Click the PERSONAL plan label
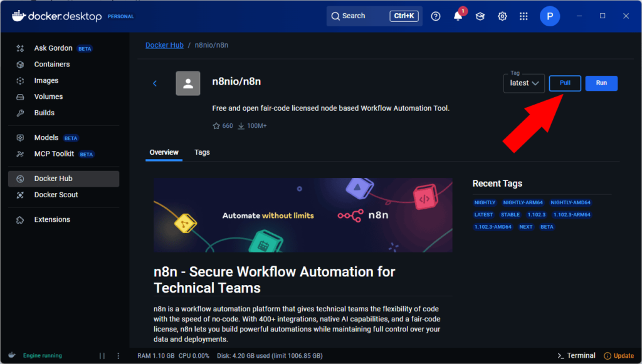 coord(121,16)
